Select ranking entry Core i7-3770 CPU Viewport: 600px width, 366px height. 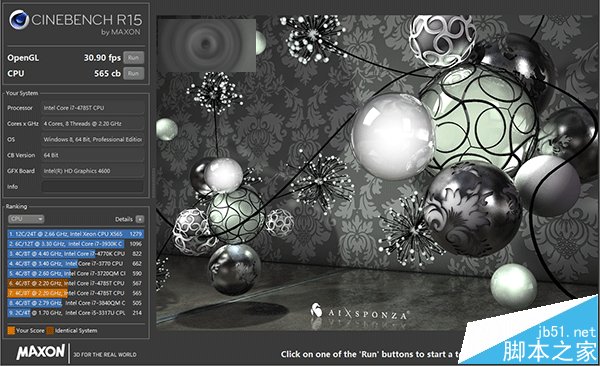coord(75,263)
